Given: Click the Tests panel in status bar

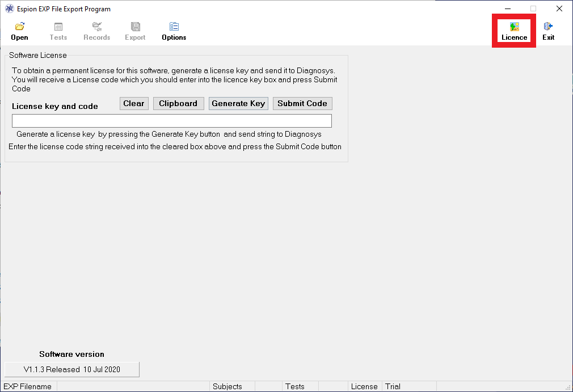Looking at the screenshot, I should point(295,386).
